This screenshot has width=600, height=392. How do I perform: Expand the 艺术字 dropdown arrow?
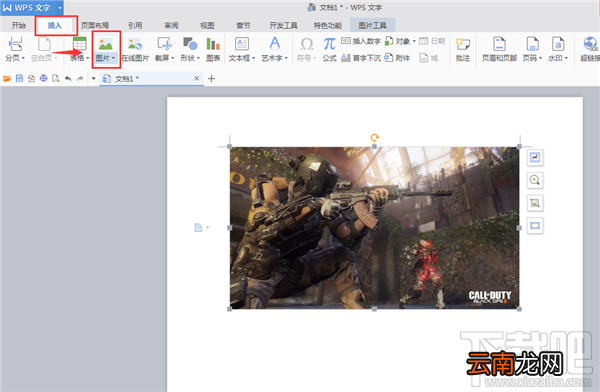tap(286, 58)
